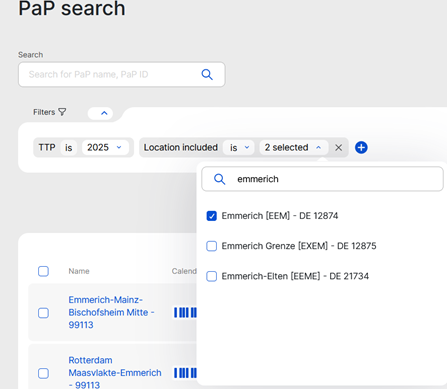Click the calendar bars in the Rotterdam Maasvlakte row
This screenshot has width=447, height=389.
point(185,373)
